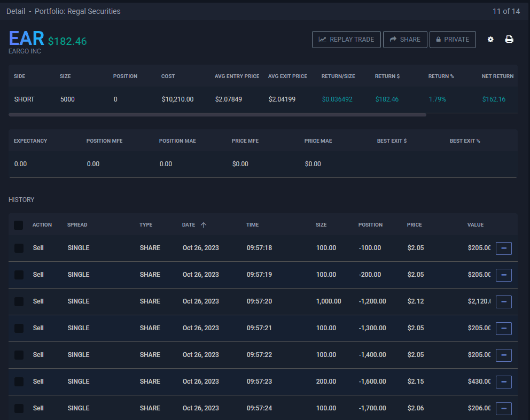This screenshot has height=420, width=530.
Task: Click the Replay Trade button
Action: (346, 40)
